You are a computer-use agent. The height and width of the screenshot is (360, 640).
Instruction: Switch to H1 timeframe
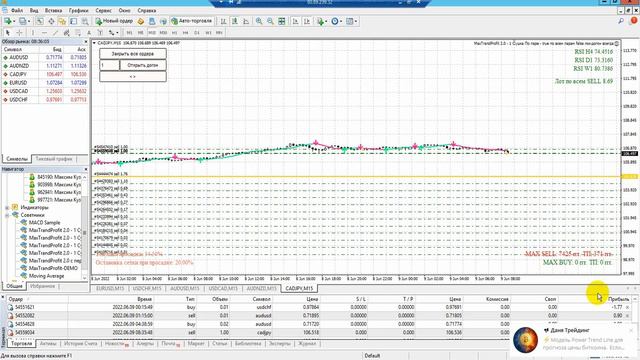coord(174,33)
